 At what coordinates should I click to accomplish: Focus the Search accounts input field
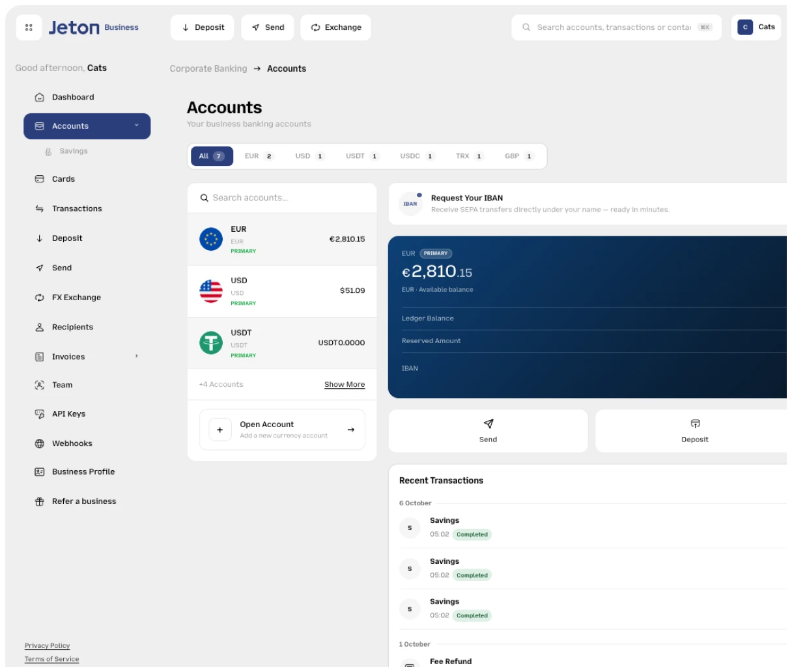[282, 198]
